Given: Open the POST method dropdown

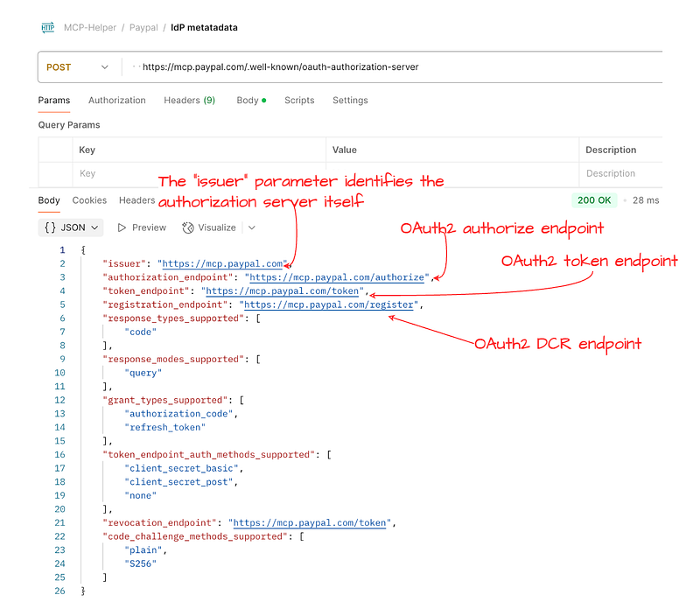Looking at the screenshot, I should [x=77, y=67].
